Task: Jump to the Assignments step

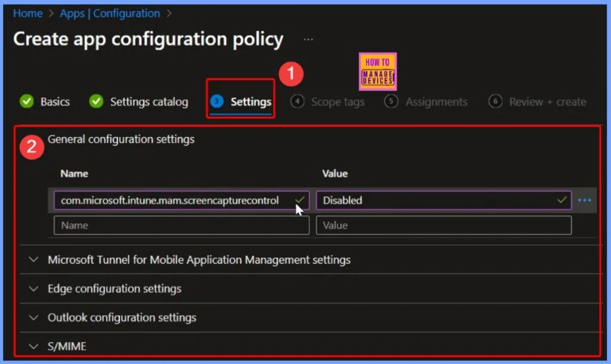Action: (426, 101)
